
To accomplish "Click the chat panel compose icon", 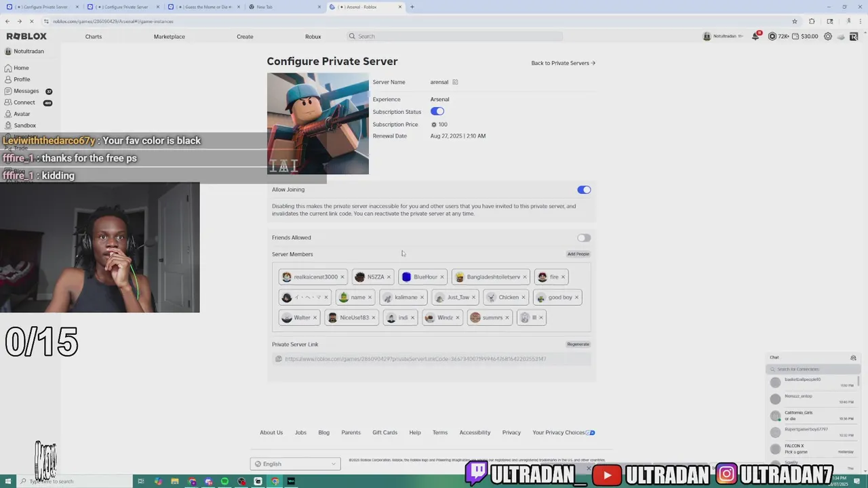I will (x=853, y=358).
